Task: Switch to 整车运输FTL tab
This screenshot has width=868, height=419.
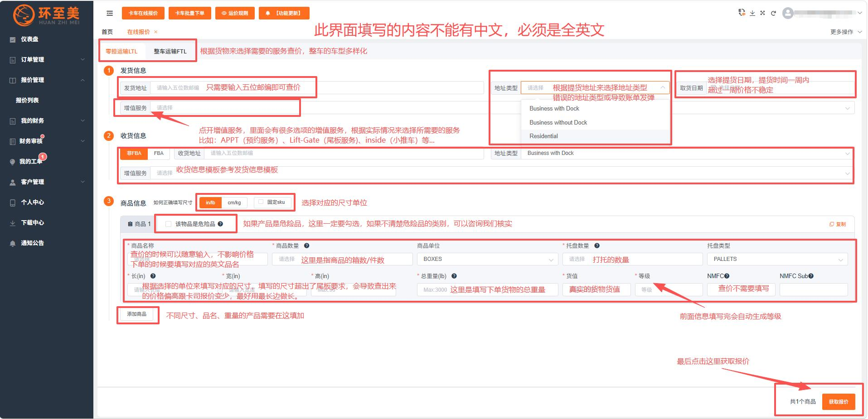Action: click(x=170, y=51)
